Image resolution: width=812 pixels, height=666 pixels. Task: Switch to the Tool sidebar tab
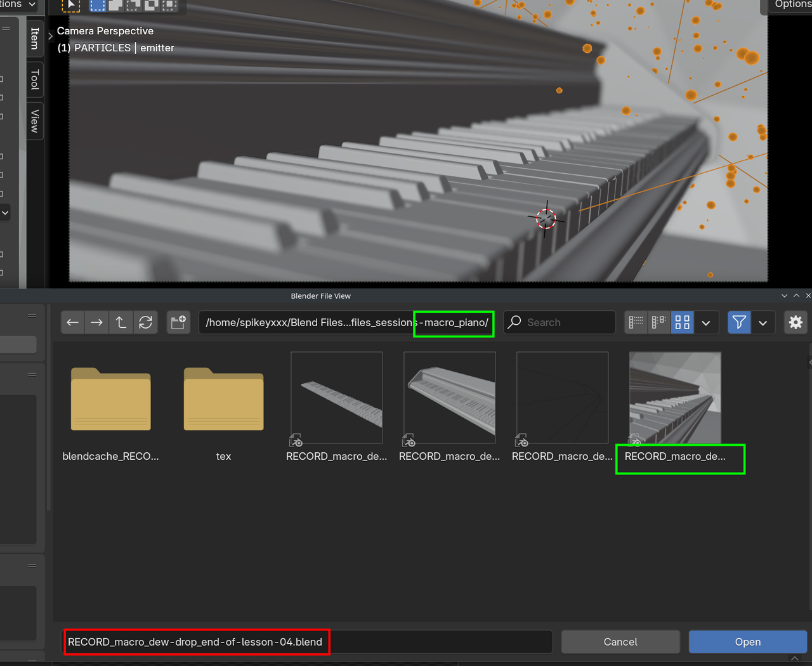click(x=34, y=79)
